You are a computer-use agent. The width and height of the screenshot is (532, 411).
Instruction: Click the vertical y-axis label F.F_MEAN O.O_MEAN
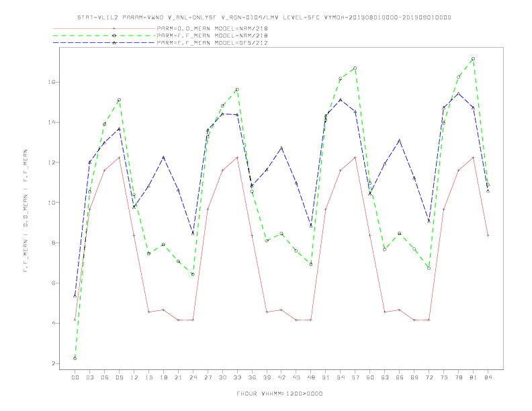point(26,211)
